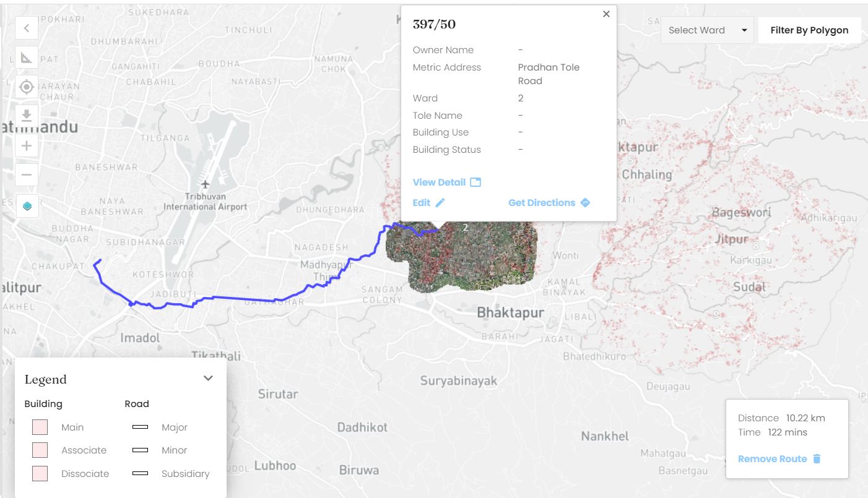Open the map layers switcher icon
868x498 pixels.
[27, 206]
